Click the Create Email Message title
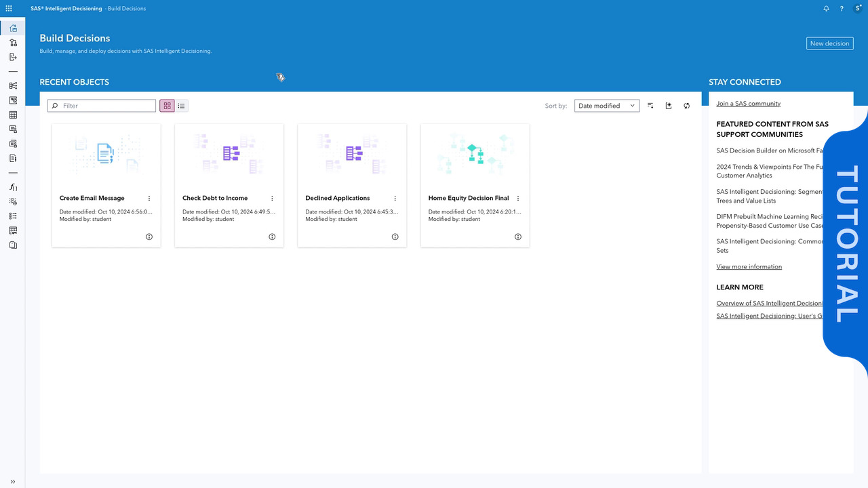Viewport: 868px width, 488px height. tap(92, 199)
